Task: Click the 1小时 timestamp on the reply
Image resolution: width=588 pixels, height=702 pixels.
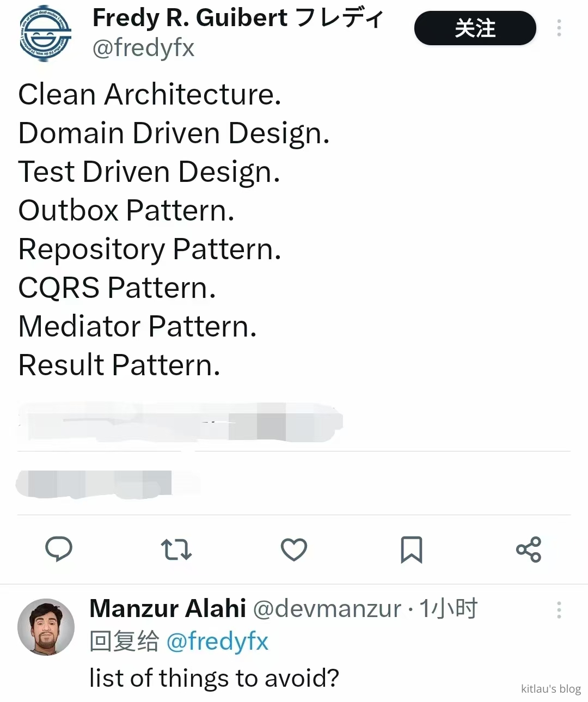Action: coord(448,608)
